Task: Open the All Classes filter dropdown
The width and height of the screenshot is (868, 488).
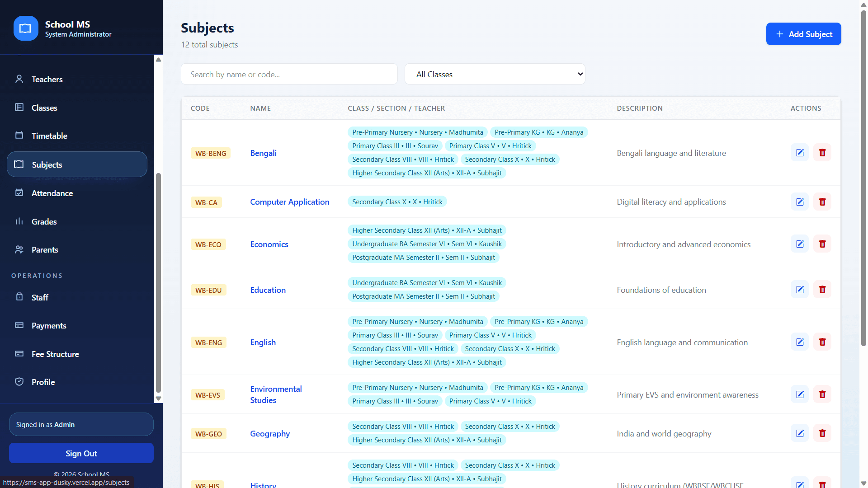Action: point(495,74)
